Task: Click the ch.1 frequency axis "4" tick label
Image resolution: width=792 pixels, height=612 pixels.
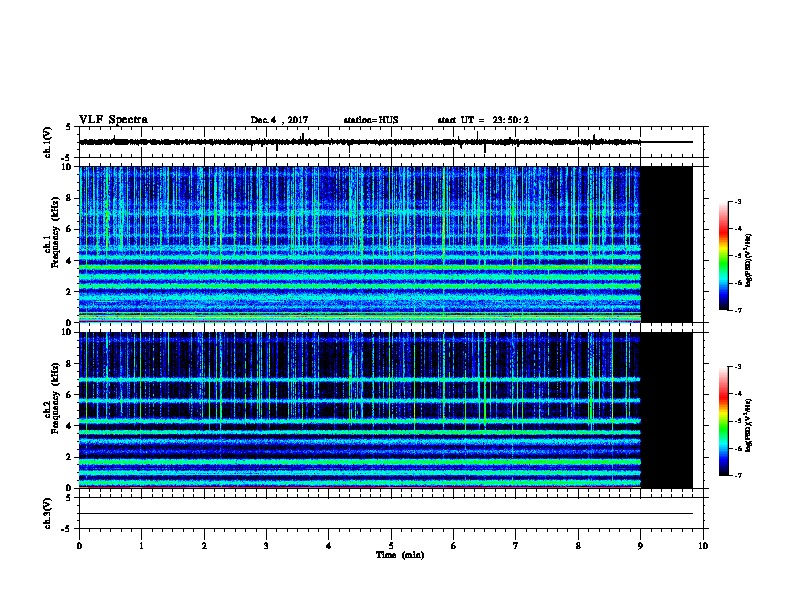Action: tap(69, 261)
